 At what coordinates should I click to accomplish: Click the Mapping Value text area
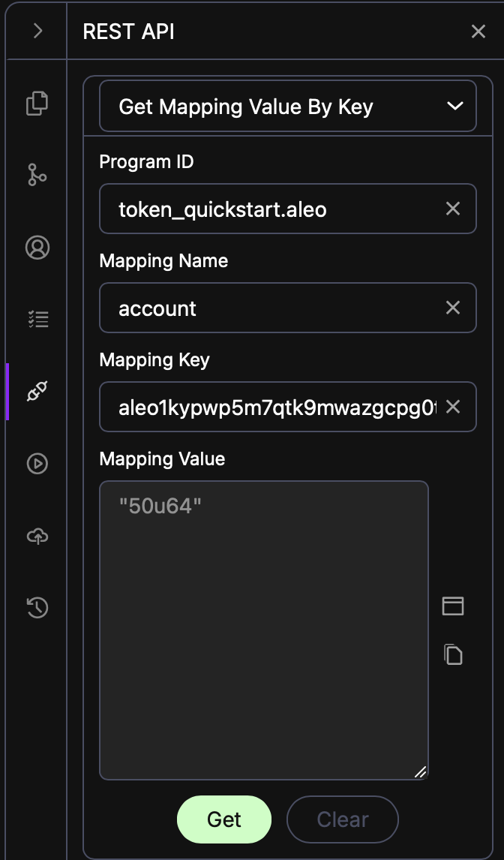(264, 630)
